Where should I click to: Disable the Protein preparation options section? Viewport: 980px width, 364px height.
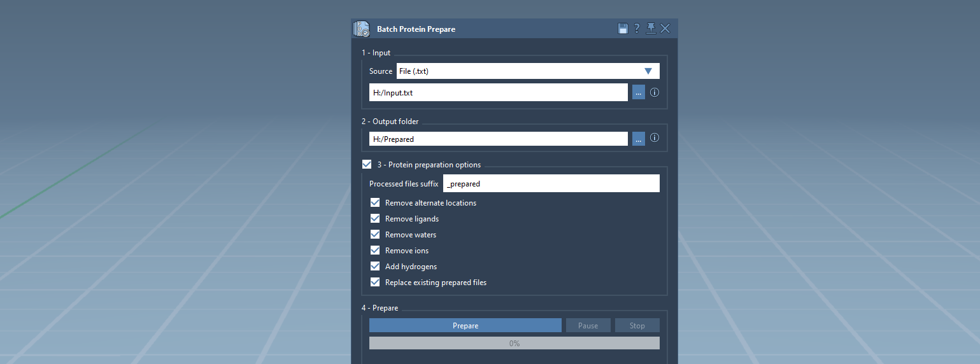coord(367,164)
